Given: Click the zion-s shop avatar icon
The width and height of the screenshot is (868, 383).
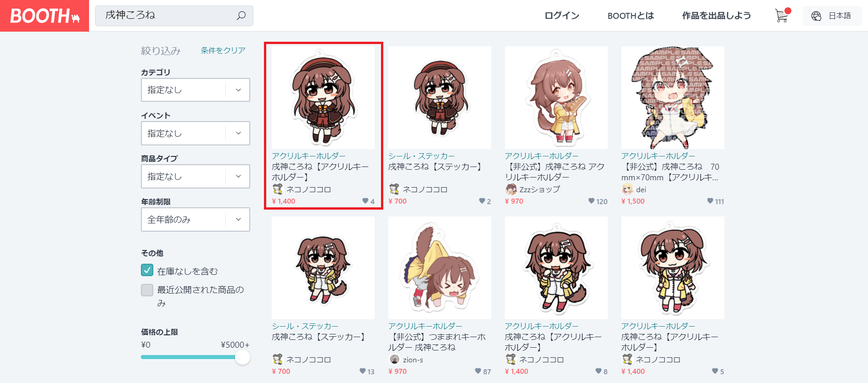Looking at the screenshot, I should [394, 359].
